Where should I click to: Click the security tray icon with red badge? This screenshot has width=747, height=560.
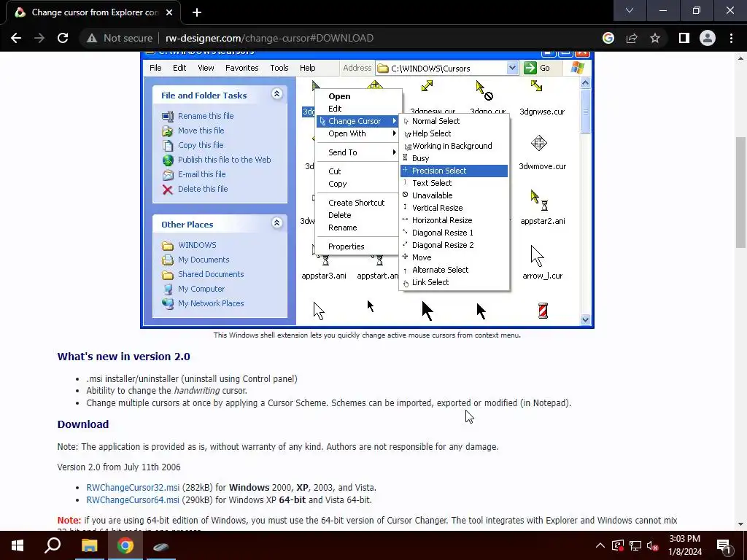coord(618,545)
